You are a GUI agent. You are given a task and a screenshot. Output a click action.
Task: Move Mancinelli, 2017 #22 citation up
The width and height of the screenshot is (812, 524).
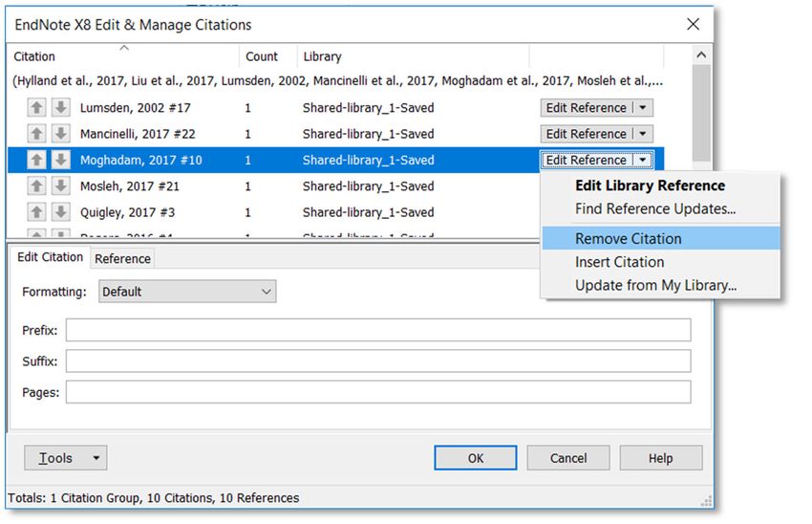[x=36, y=134]
